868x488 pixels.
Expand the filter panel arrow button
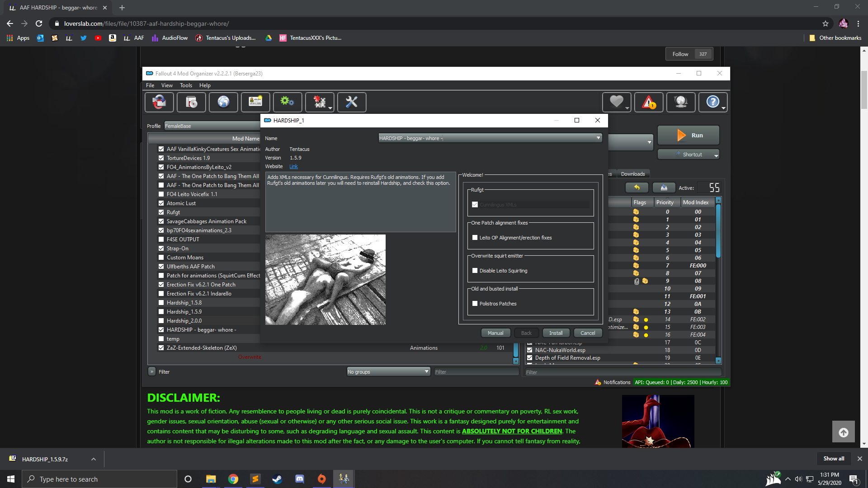(152, 371)
